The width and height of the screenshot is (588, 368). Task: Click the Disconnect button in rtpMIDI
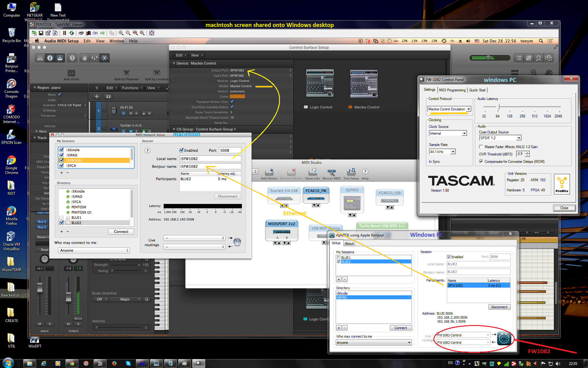pos(499,307)
